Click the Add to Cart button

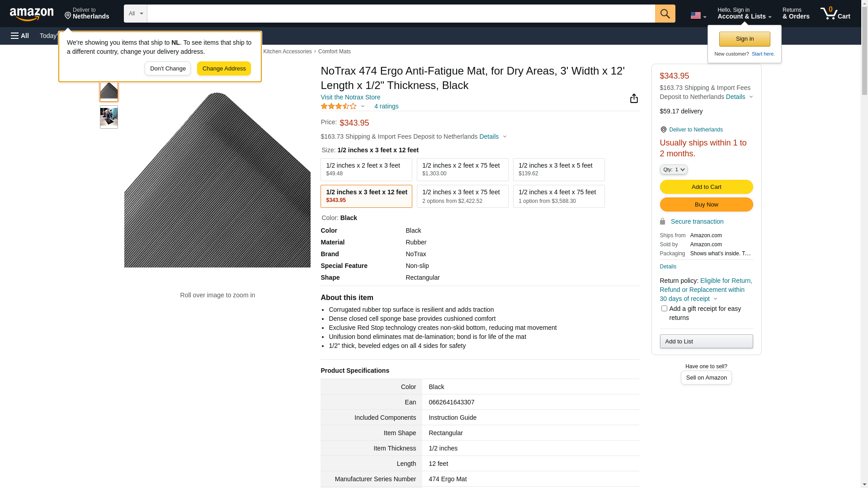point(706,187)
